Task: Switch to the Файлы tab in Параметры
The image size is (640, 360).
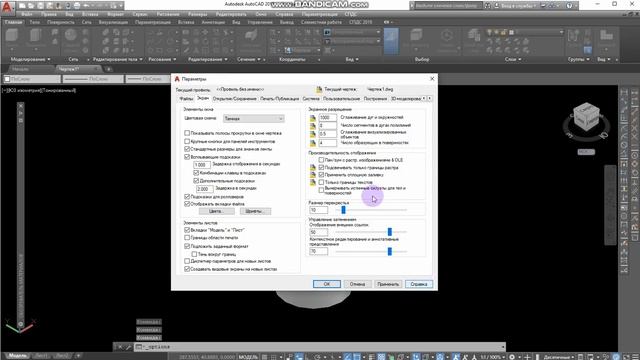Action: (x=186, y=98)
